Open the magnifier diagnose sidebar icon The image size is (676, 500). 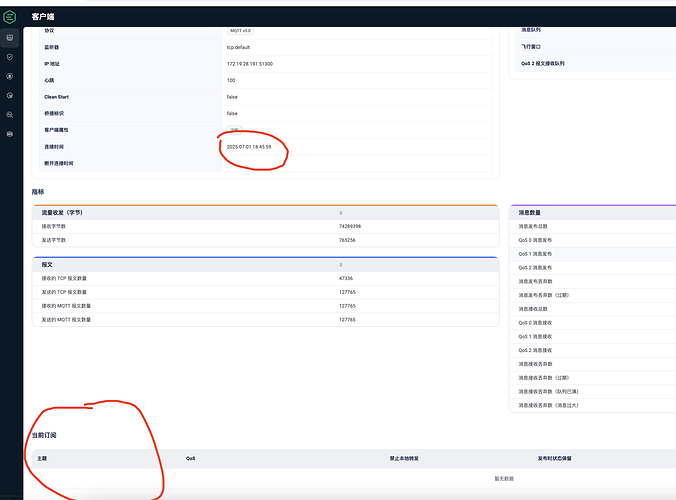pos(10,115)
